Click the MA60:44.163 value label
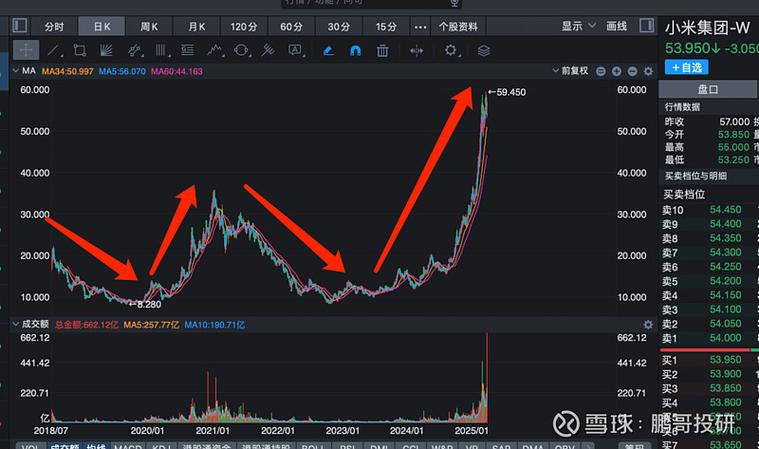The height and width of the screenshot is (449, 759). tap(177, 72)
